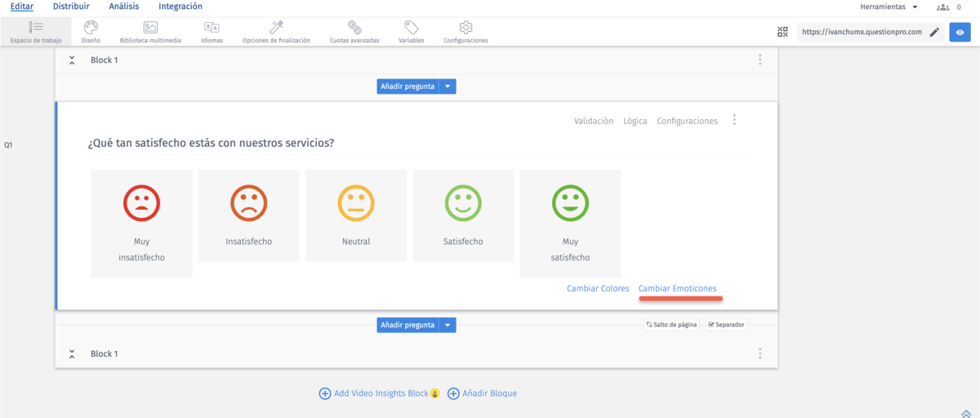Click the lower Añadir pregunta button
Viewport: 980px width, 418px height.
(408, 325)
